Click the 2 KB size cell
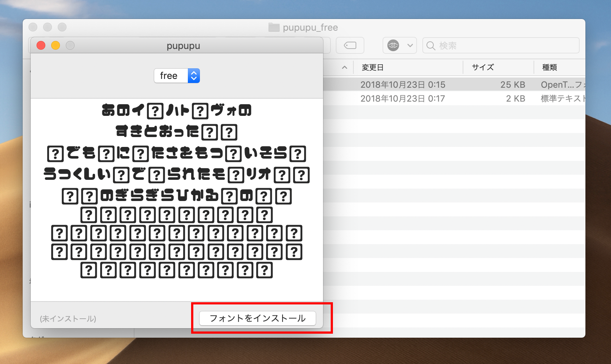 pos(516,98)
